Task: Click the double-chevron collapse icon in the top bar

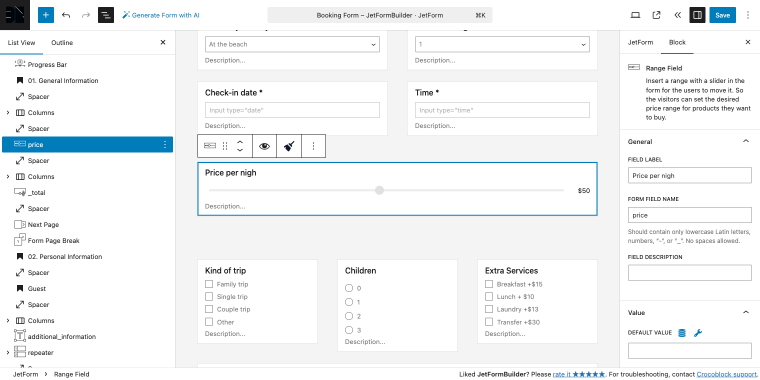Action: coord(677,15)
